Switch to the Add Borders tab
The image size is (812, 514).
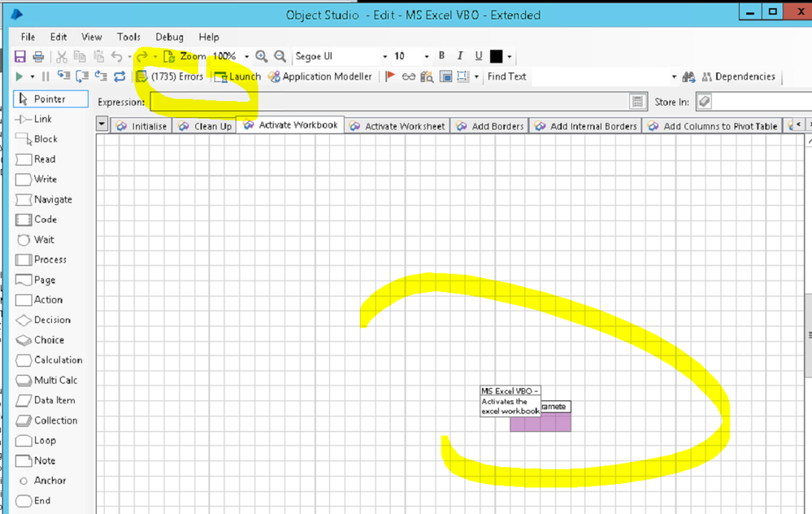(490, 126)
